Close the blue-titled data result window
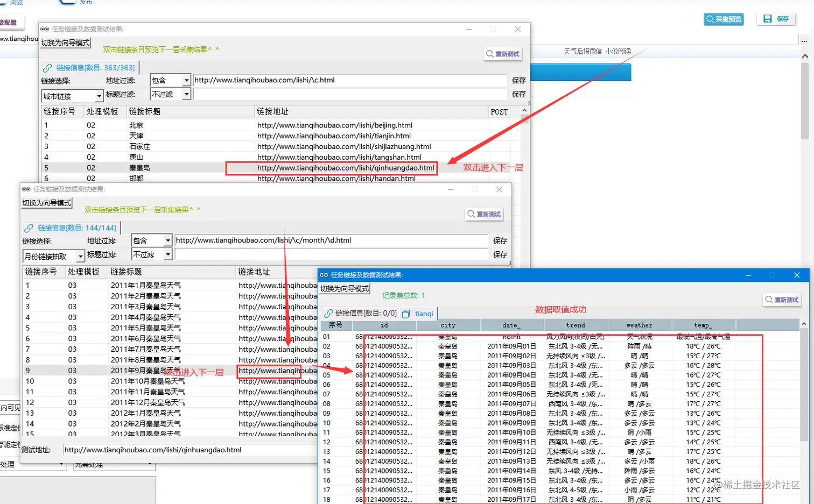814x504 pixels. (x=797, y=275)
